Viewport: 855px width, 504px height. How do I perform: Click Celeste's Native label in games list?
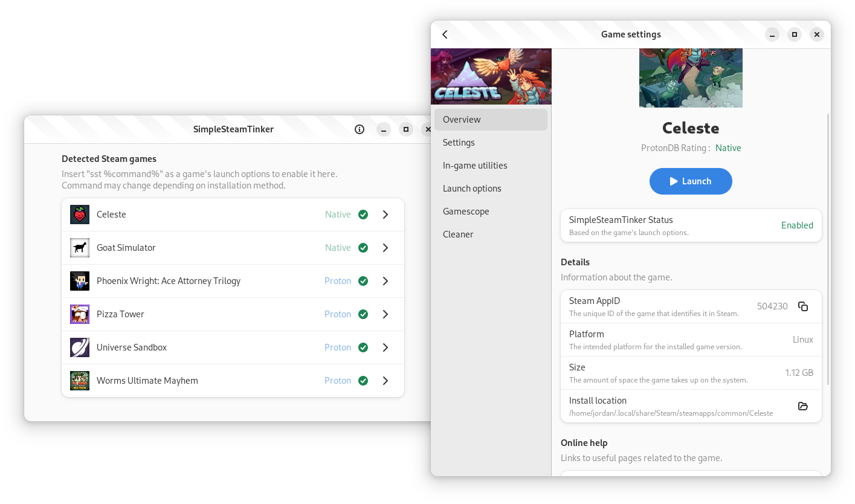point(338,215)
